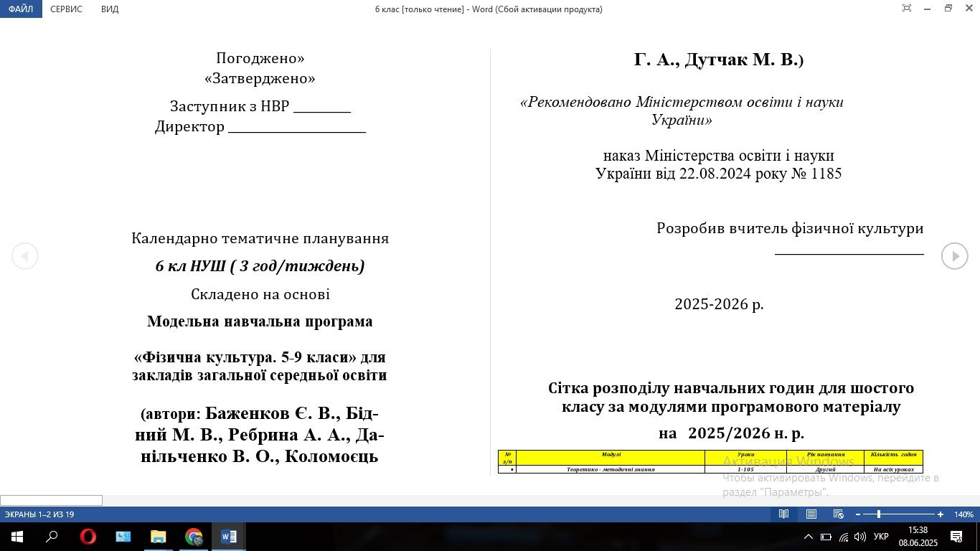Click the zoom in plus button

click(941, 514)
